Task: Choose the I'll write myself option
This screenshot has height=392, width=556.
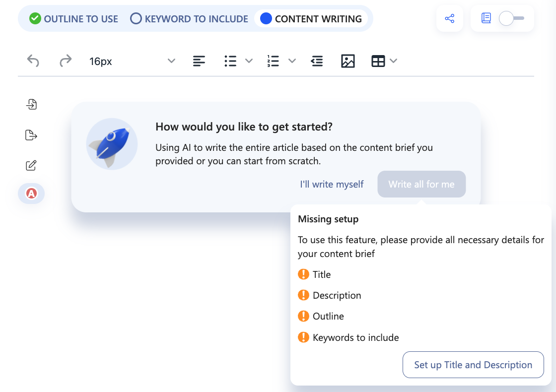Action: [332, 184]
